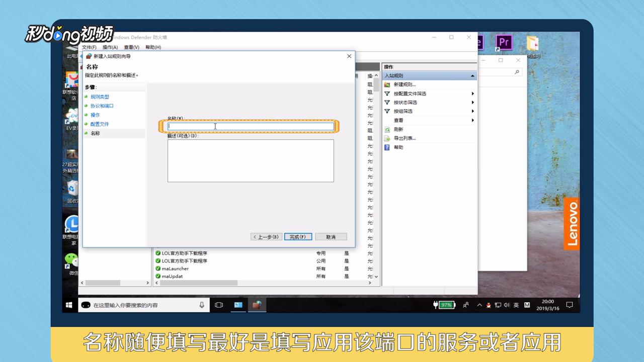Click the search magnifier in background window
The width and height of the screenshot is (644, 362).
[x=517, y=72]
